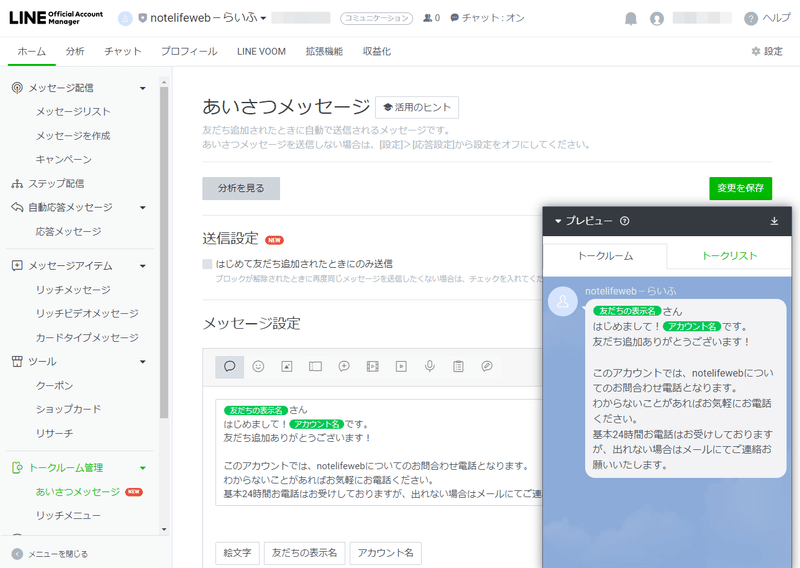This screenshot has width=800, height=568.
Task: Open キャンペーン in sidebar
Action: point(64,160)
